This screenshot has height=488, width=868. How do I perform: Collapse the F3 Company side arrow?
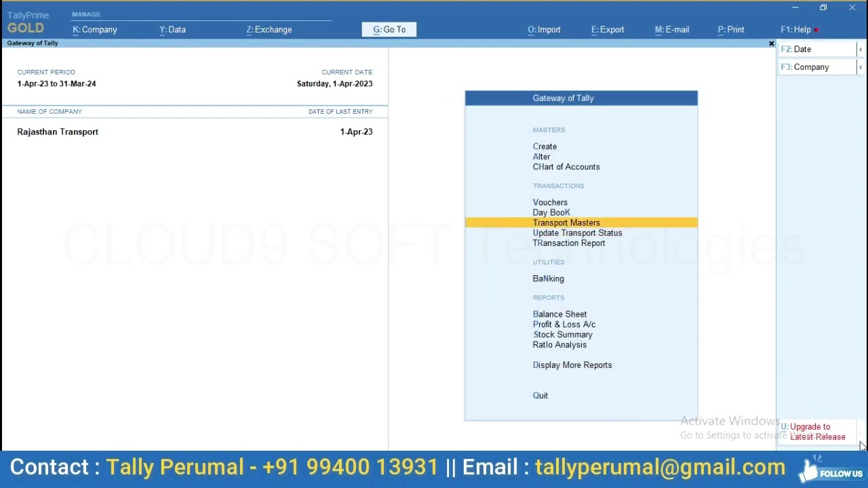tap(861, 67)
